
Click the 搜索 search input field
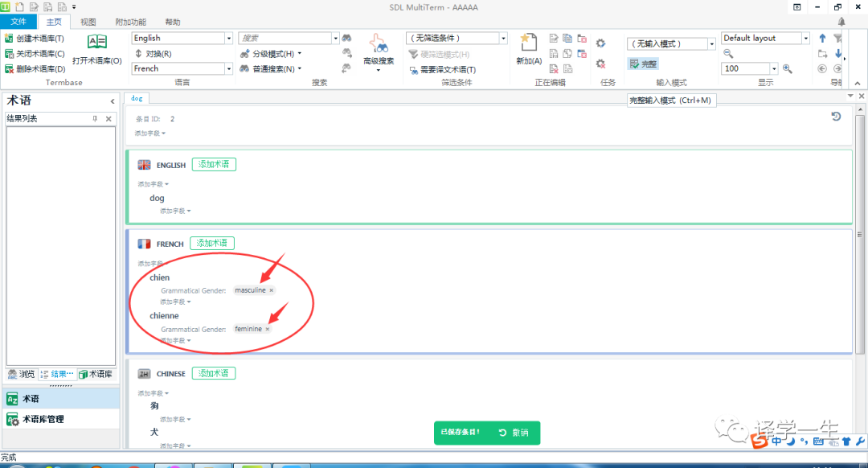285,39
